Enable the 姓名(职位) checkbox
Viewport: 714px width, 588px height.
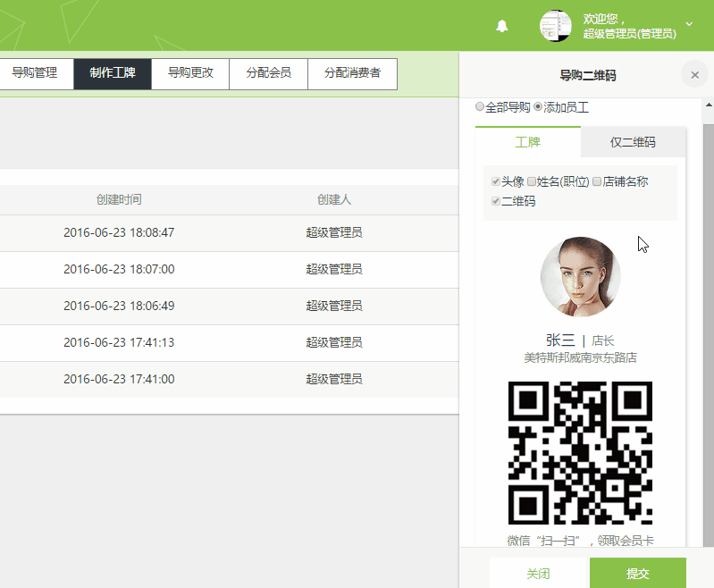[x=532, y=181]
